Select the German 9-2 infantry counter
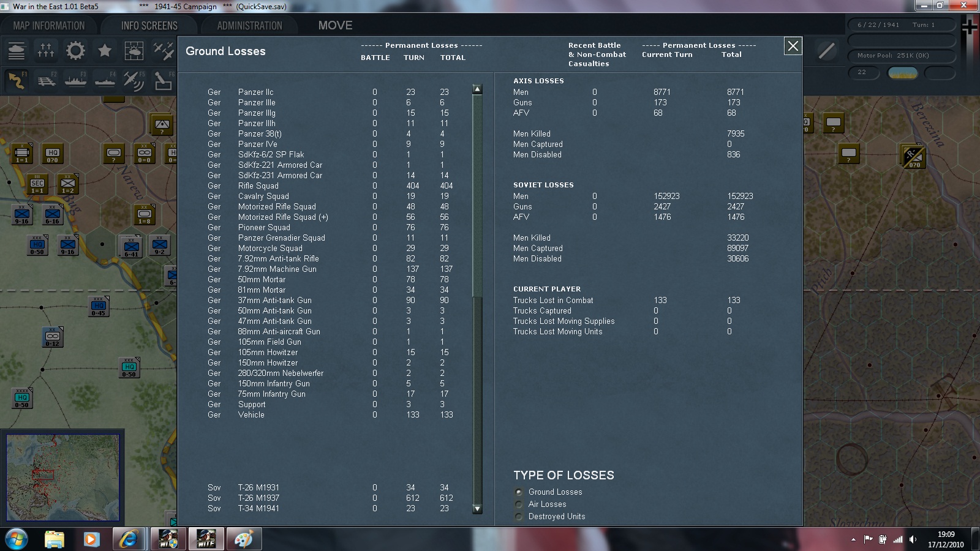Image resolution: width=980 pixels, height=551 pixels. (x=160, y=246)
